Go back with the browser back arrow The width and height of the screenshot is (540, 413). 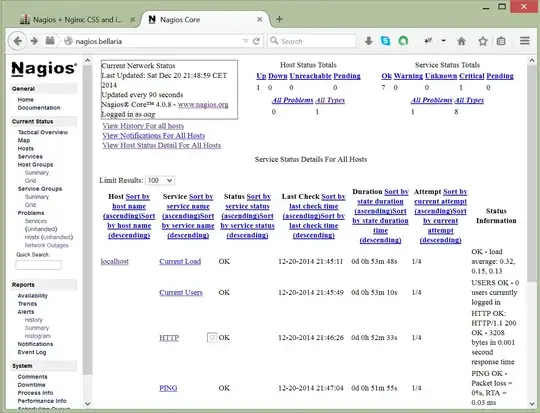(17, 41)
